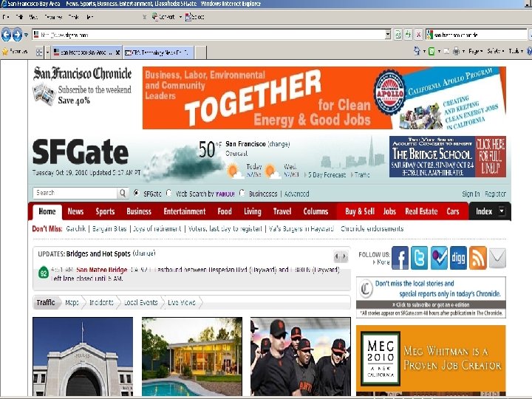This screenshot has width=532, height=399.
Task: Click the SFGate Search text field
Action: tap(75, 193)
